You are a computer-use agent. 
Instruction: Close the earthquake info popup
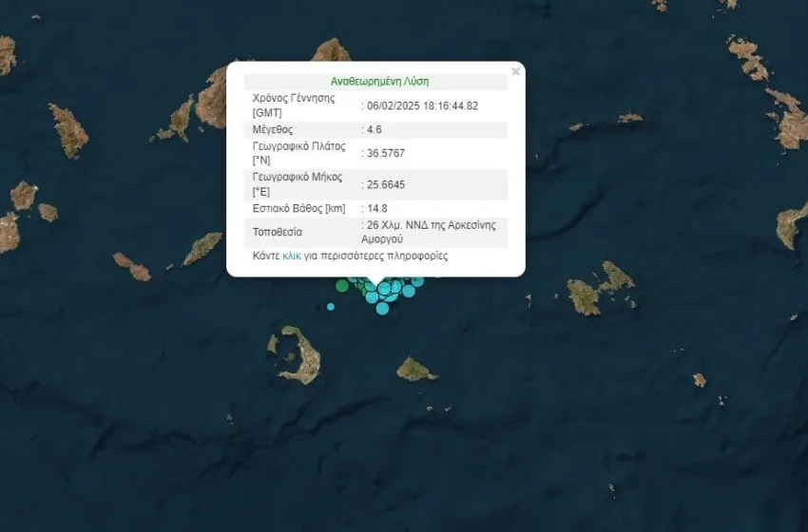tap(515, 71)
